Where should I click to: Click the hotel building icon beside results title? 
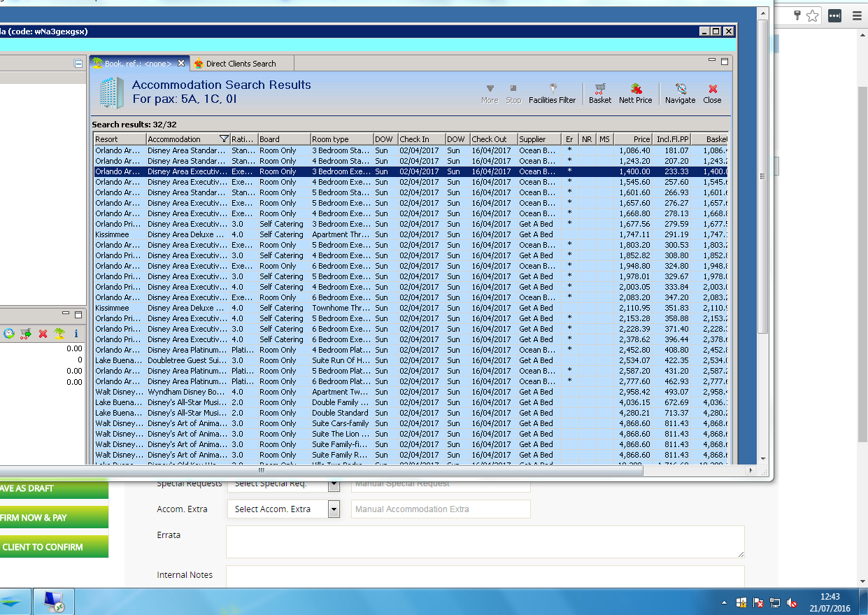111,92
